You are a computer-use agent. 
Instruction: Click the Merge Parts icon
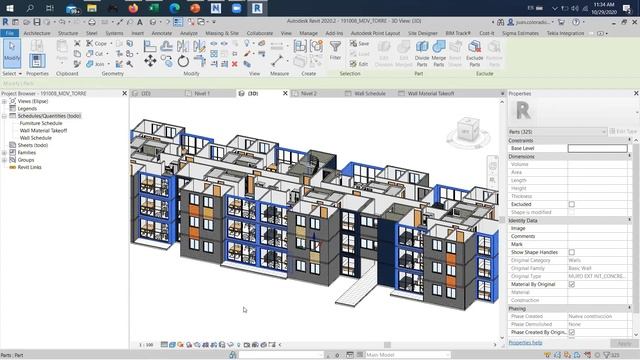click(x=439, y=47)
